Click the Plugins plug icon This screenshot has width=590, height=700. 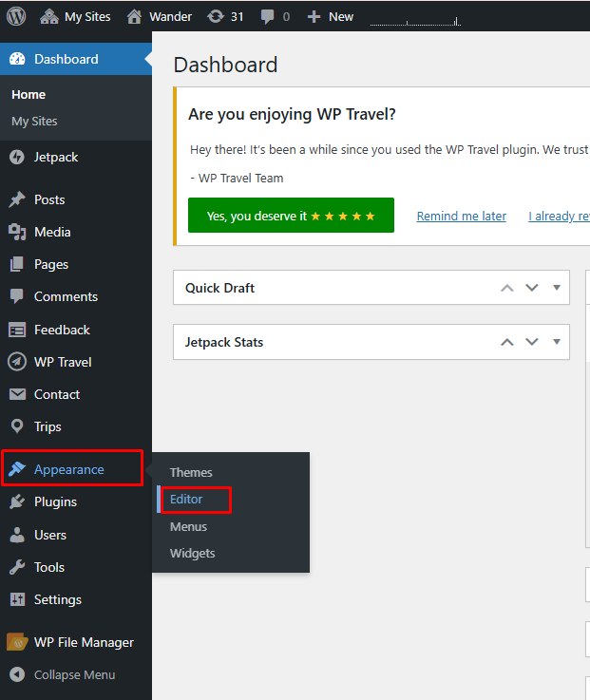[17, 501]
